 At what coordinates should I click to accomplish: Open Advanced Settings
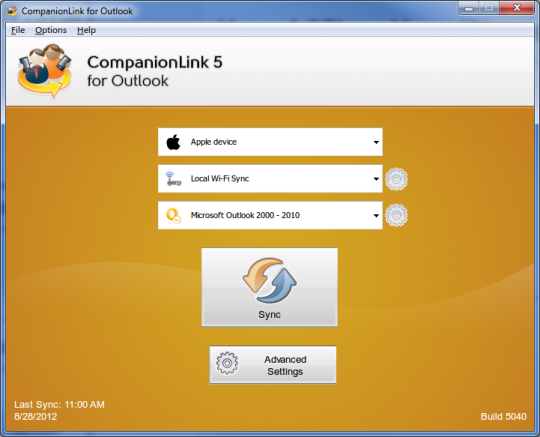[273, 365]
